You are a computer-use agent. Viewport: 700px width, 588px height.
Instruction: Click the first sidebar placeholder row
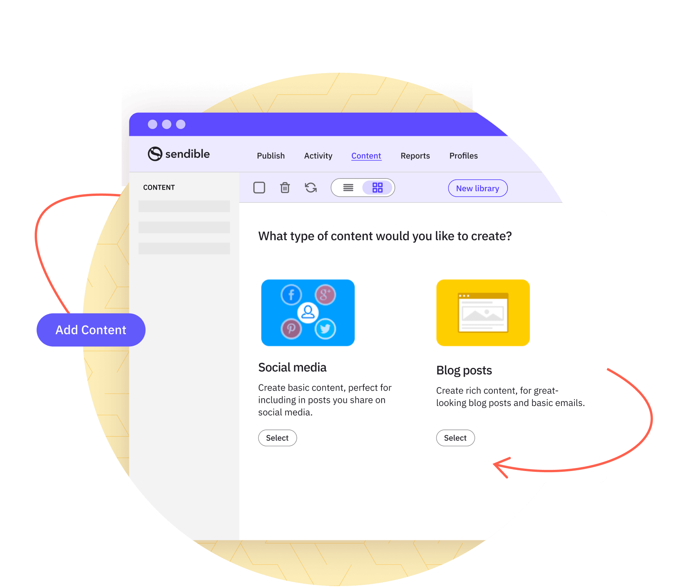184,206
